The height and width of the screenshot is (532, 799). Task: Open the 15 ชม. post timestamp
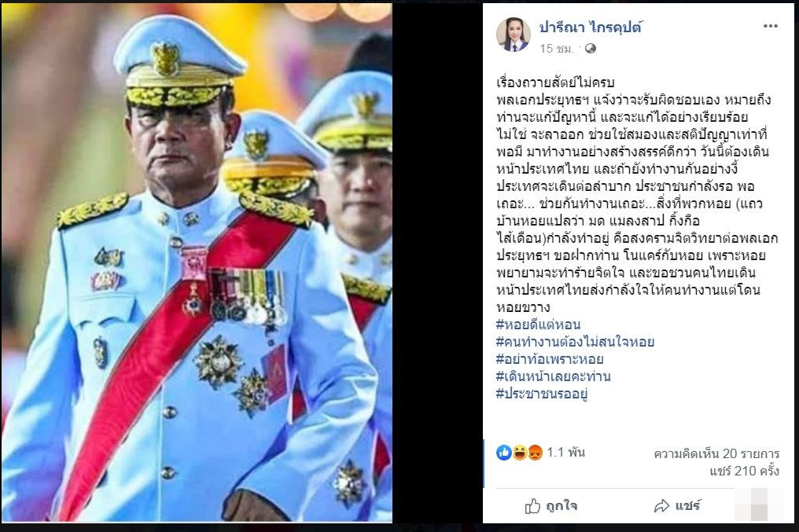point(557,49)
